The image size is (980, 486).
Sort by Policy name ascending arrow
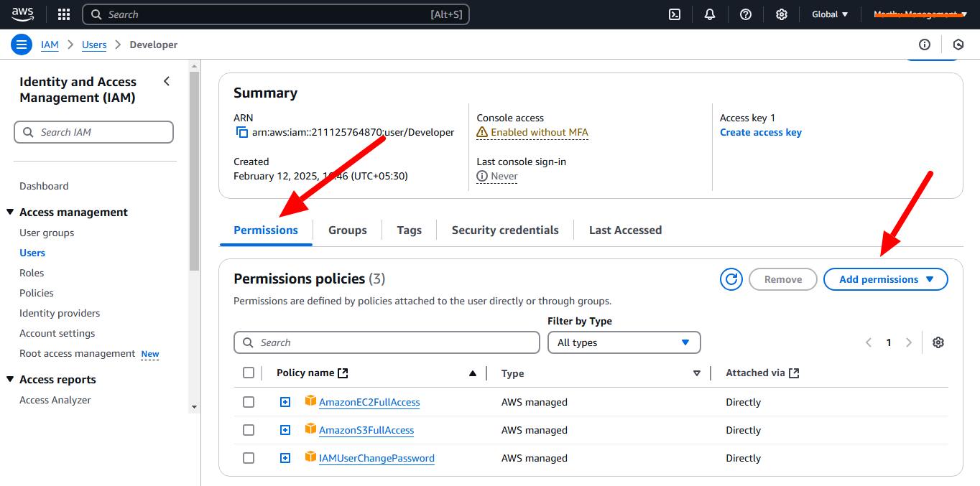[472, 373]
